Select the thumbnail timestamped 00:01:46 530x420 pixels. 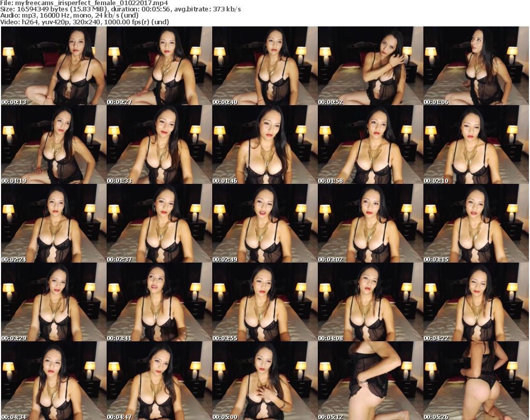click(x=264, y=144)
